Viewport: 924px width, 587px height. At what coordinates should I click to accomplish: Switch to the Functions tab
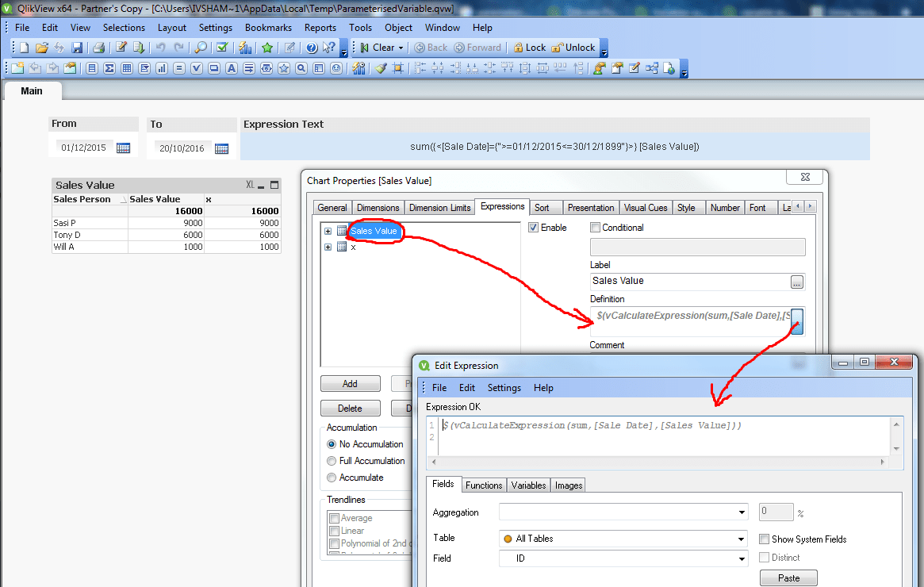click(x=483, y=485)
